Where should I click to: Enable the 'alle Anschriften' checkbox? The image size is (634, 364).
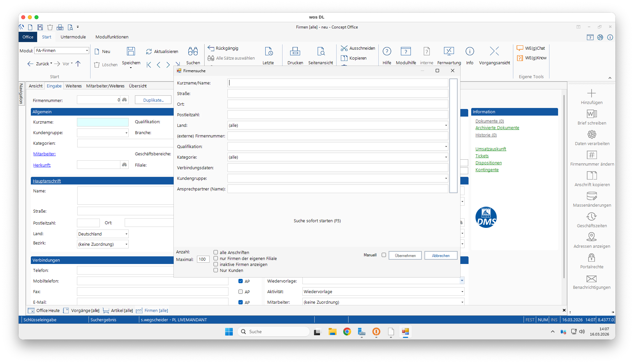[x=216, y=252]
